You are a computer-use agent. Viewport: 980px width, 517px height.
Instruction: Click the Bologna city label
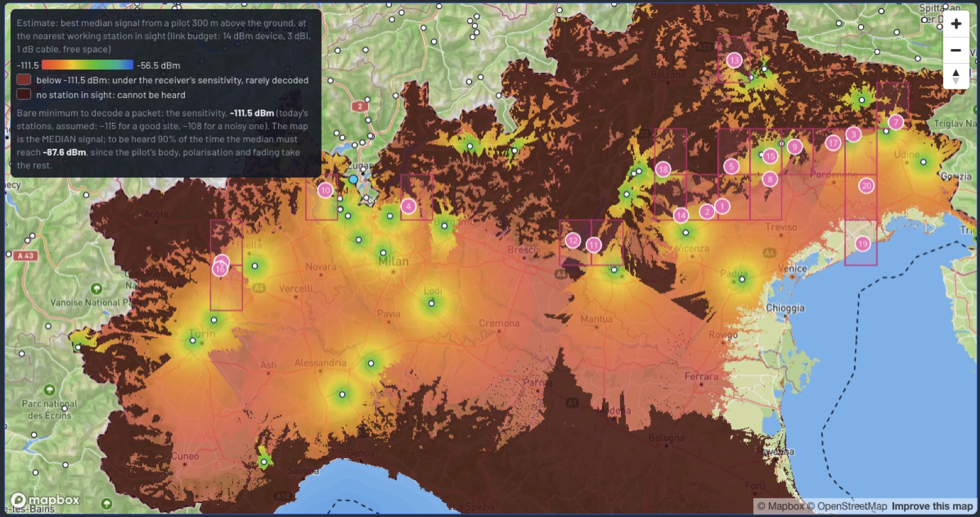tap(666, 438)
